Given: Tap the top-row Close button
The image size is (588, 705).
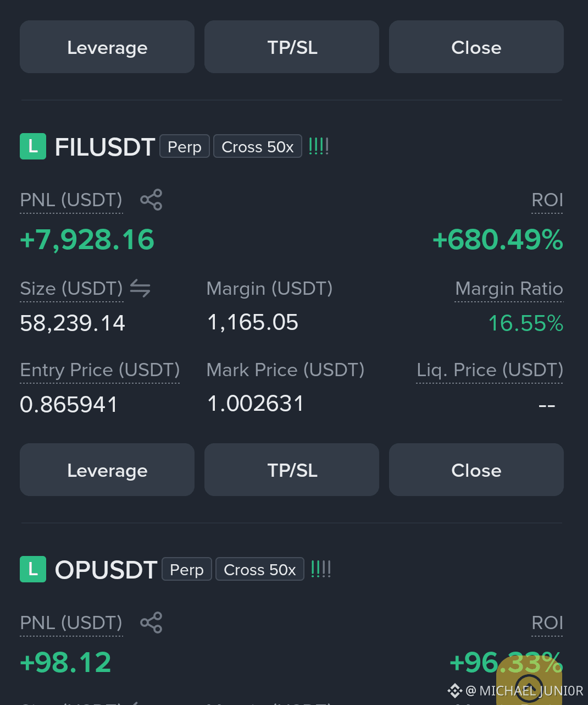Looking at the screenshot, I should click(x=476, y=47).
